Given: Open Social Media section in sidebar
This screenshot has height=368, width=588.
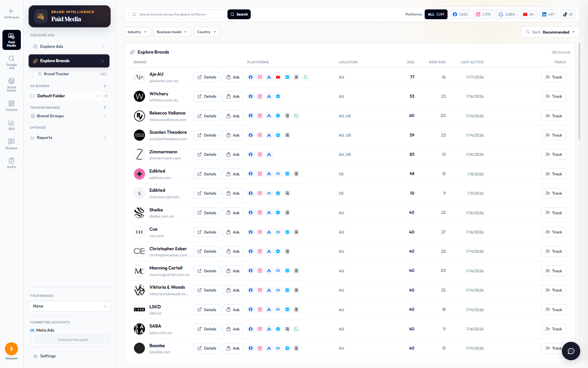Looking at the screenshot, I should pos(11,85).
